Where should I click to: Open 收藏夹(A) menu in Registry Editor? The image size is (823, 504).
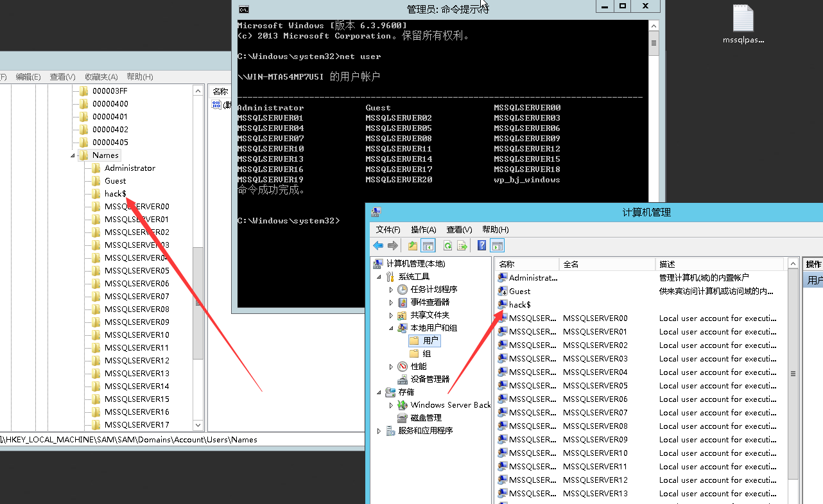pos(101,76)
